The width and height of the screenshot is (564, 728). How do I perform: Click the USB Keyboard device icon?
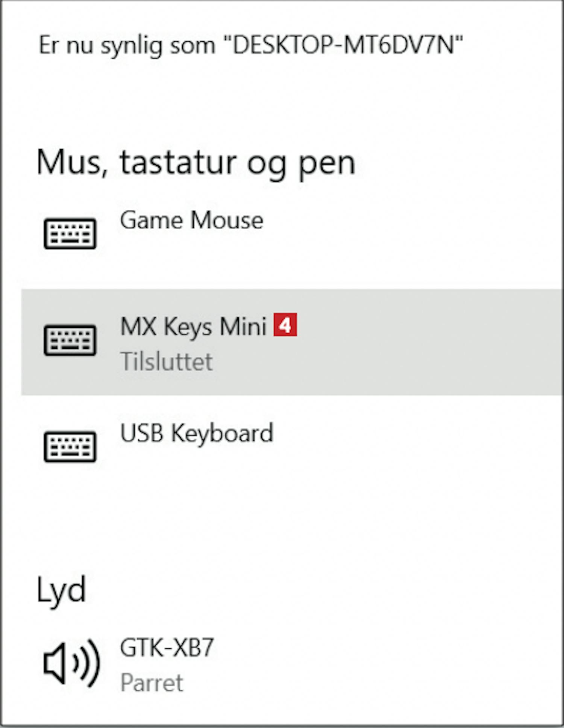coord(70,446)
